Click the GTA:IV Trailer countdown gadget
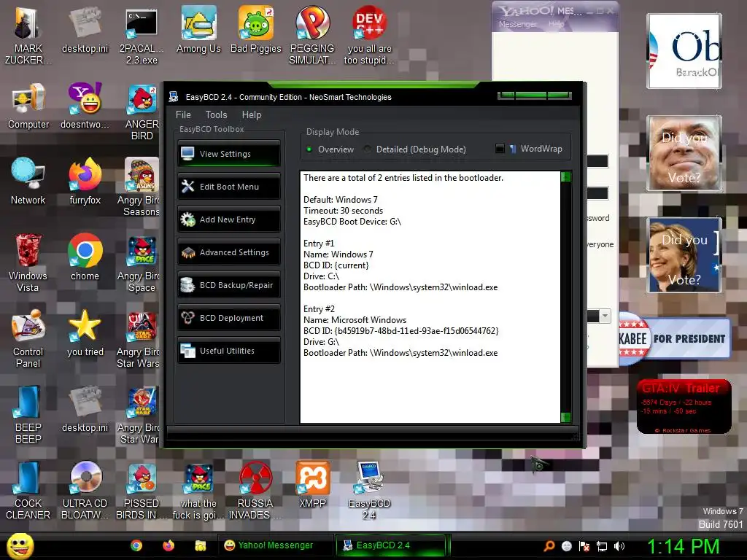The height and width of the screenshot is (560, 747). [684, 407]
